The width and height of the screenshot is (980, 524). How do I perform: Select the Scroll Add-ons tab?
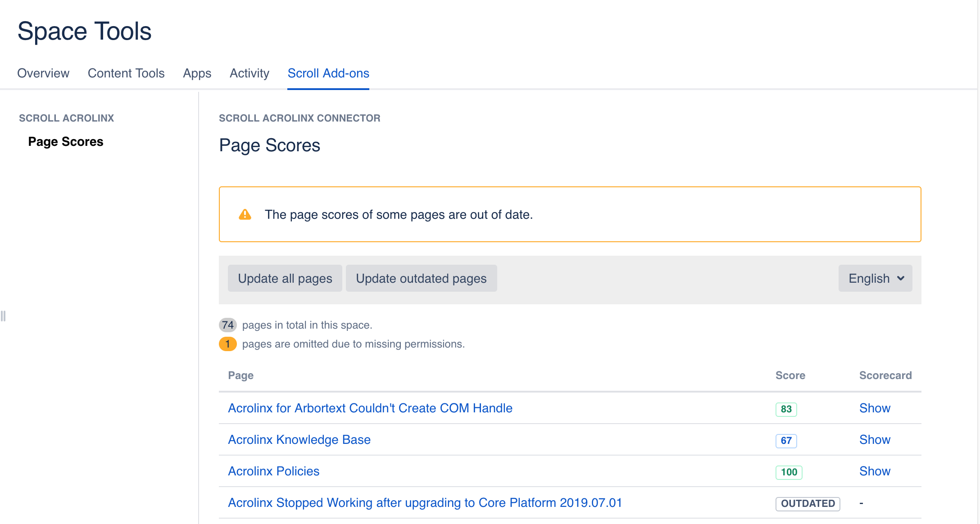(328, 73)
